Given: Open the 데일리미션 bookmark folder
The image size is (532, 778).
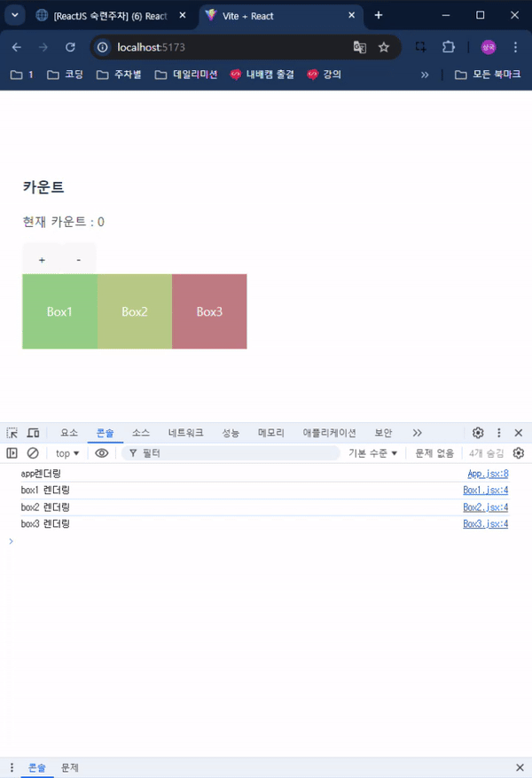Looking at the screenshot, I should (186, 75).
